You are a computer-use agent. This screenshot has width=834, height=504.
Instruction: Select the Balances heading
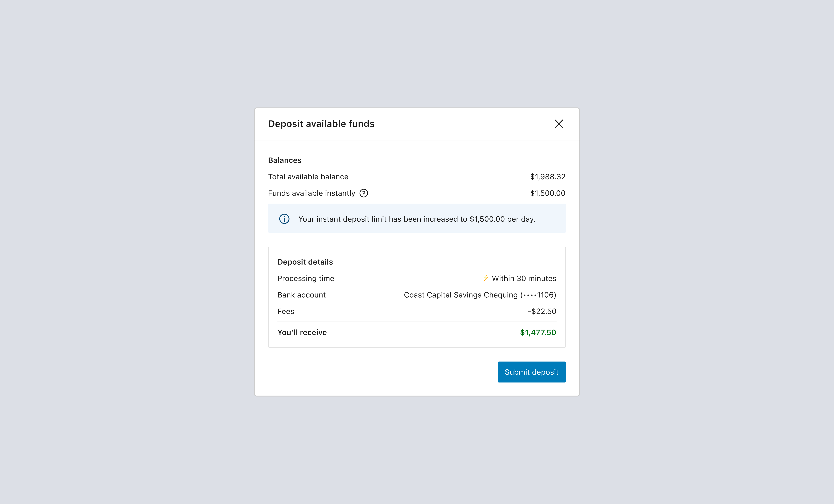(x=285, y=160)
